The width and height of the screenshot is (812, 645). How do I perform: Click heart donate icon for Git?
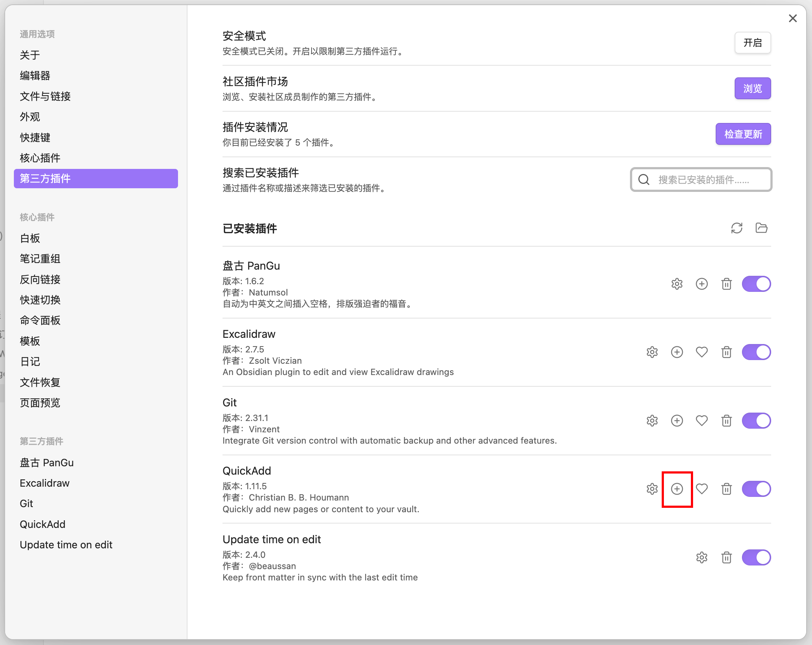tap(701, 421)
